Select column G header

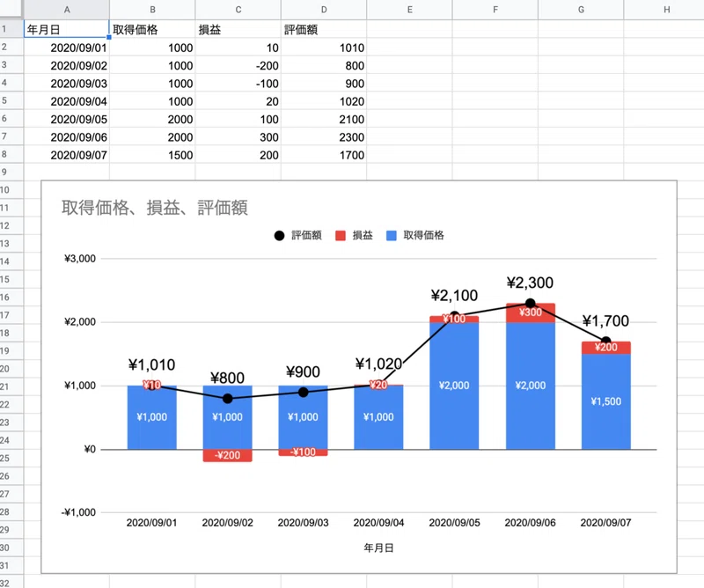coord(581,10)
